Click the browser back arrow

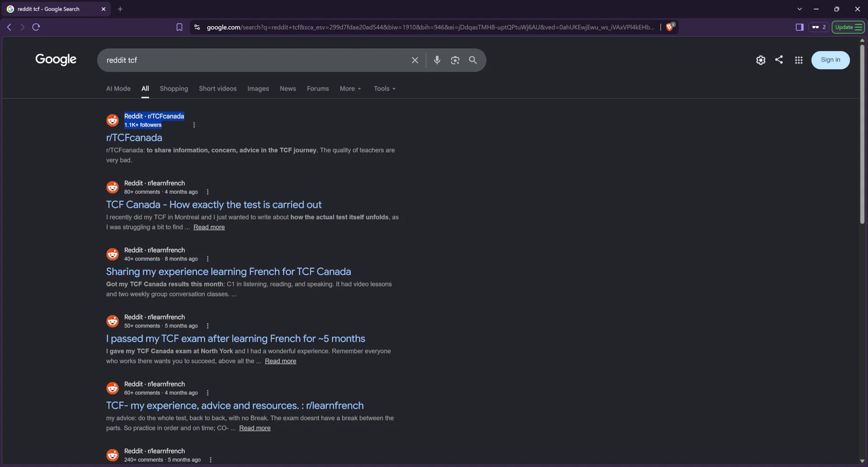click(9, 27)
